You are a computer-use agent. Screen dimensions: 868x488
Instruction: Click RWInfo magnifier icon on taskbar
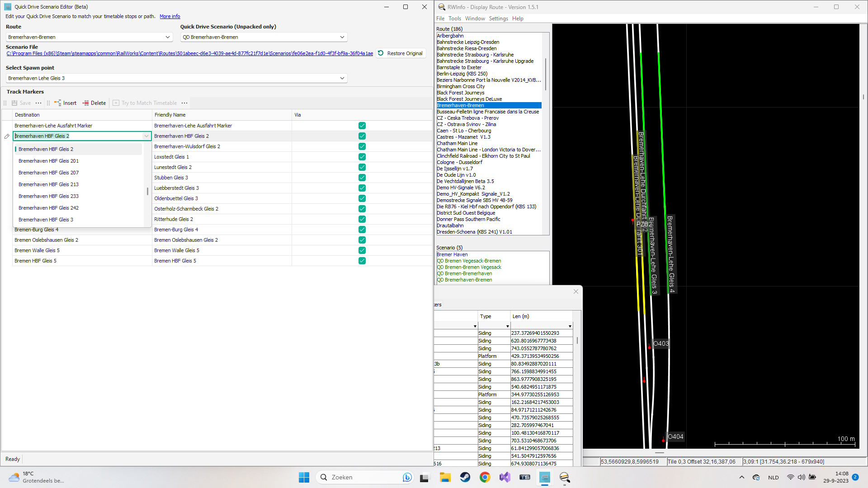(x=565, y=477)
